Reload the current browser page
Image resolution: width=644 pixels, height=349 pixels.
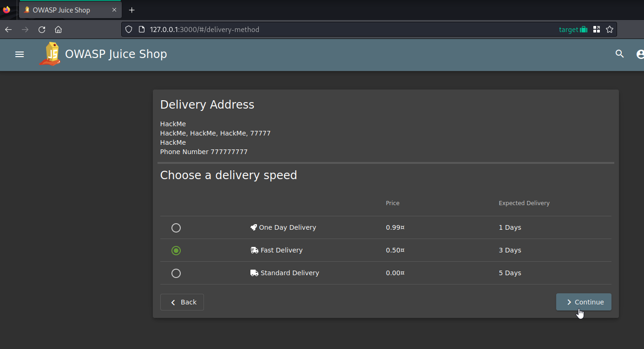(42, 30)
